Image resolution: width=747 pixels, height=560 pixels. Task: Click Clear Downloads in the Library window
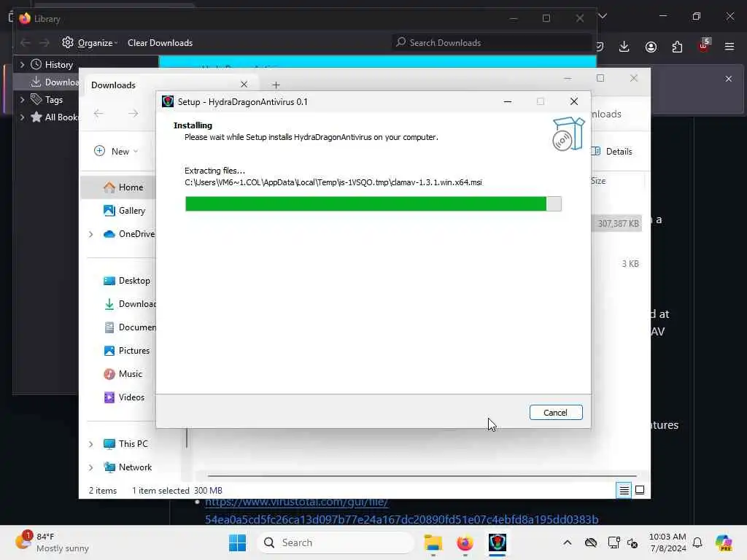160,43
